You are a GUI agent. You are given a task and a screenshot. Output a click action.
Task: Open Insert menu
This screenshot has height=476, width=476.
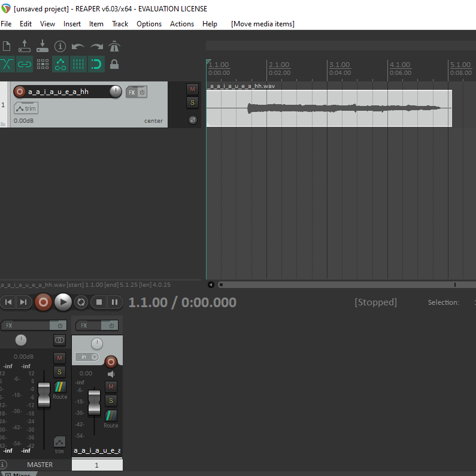(x=72, y=24)
